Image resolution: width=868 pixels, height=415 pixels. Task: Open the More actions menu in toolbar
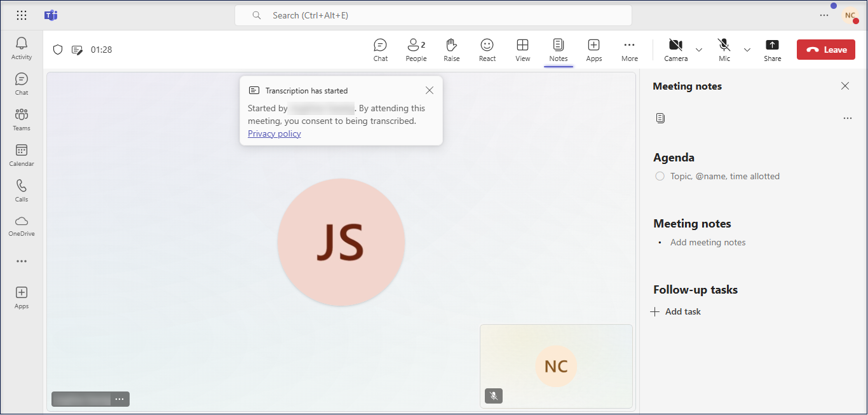(629, 50)
